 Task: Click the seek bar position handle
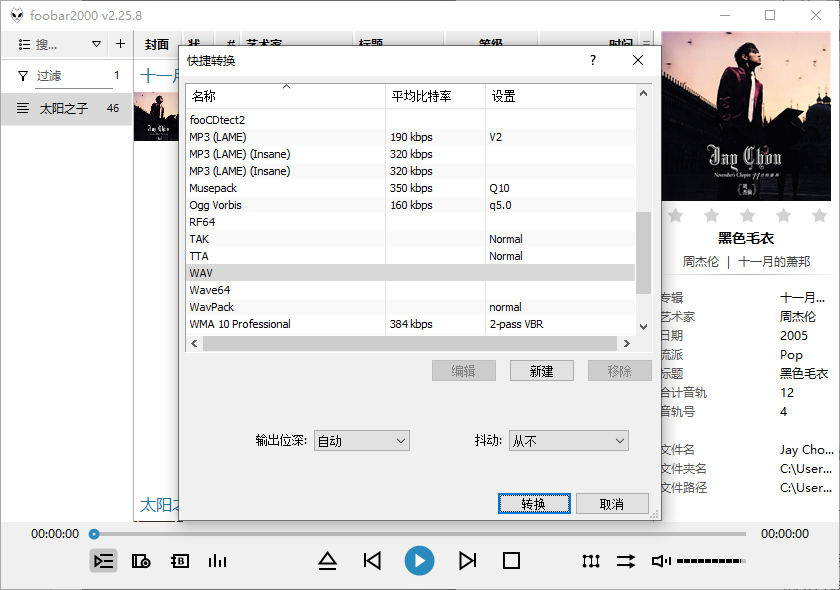click(94, 534)
